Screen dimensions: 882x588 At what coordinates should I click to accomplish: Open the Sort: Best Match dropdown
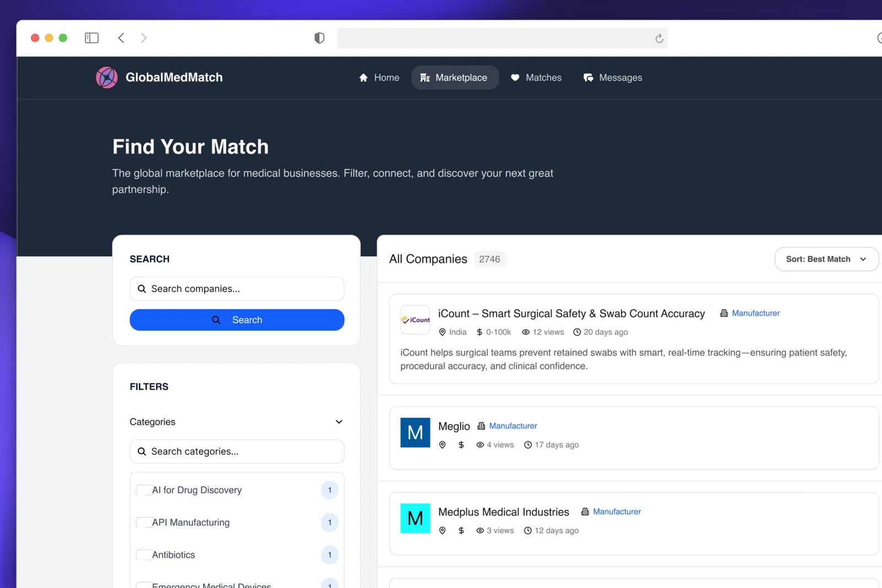pyautogui.click(x=826, y=259)
